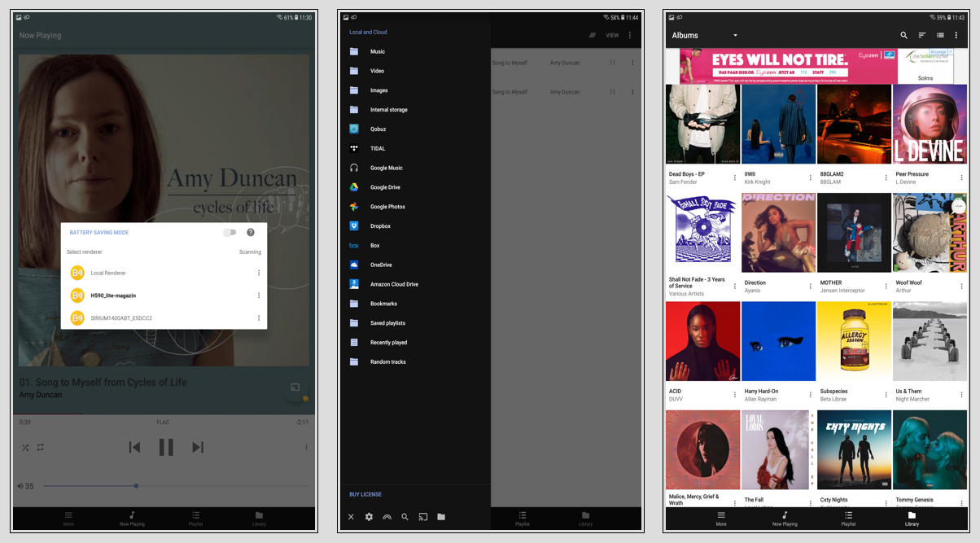Click search icon in drawer bottom bar
The width and height of the screenshot is (980, 543).
coord(405,517)
